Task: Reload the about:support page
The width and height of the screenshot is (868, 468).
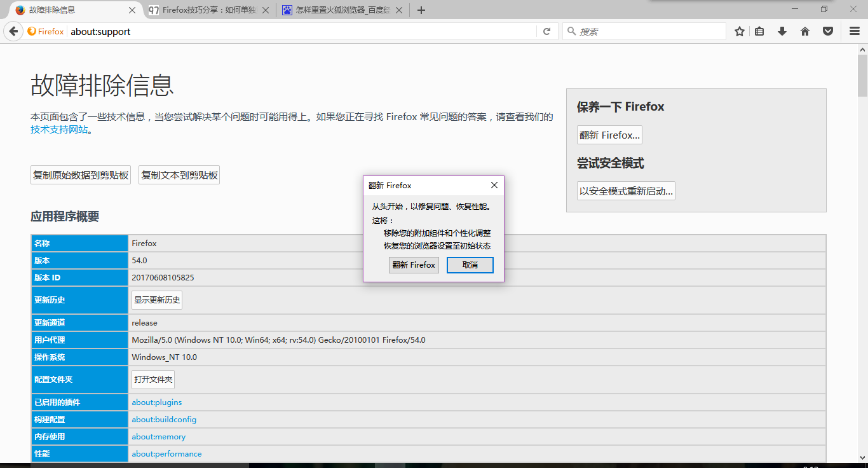Action: click(546, 31)
